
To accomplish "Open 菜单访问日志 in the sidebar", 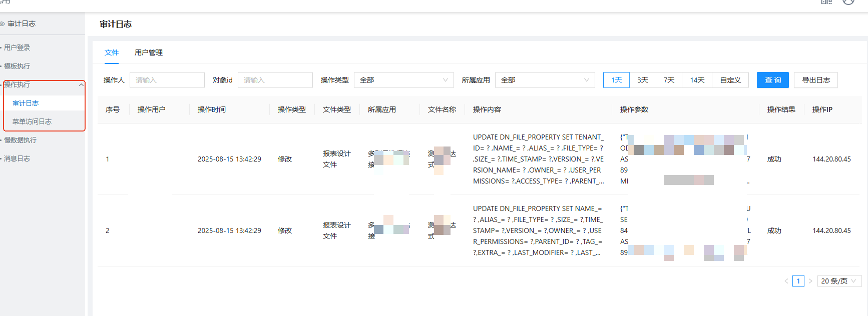I will 32,121.
